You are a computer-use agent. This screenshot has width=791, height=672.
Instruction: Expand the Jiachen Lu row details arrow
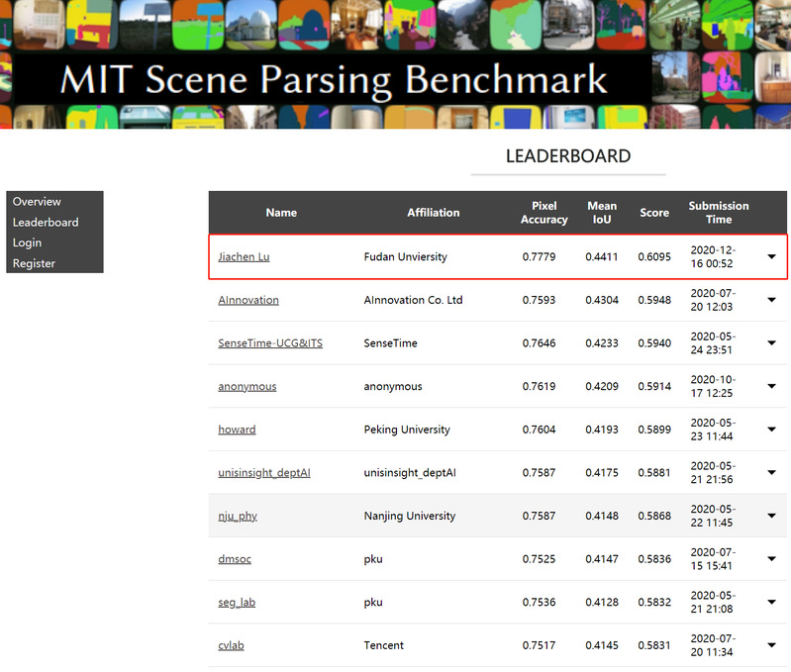point(772,257)
